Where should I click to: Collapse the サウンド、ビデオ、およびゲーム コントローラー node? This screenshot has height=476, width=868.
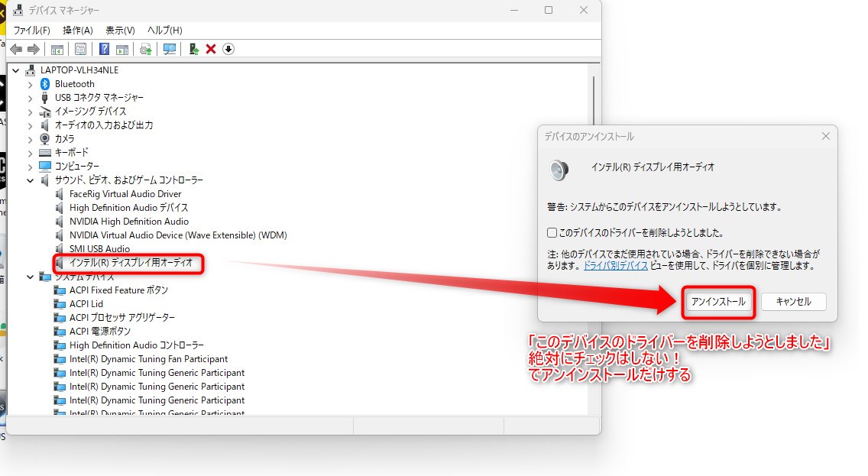(31, 180)
